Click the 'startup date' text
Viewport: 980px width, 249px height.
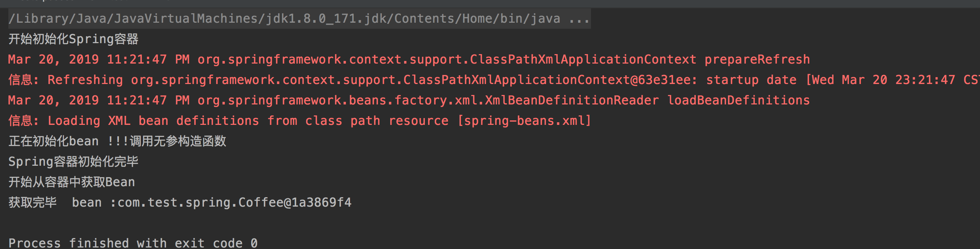click(x=751, y=80)
